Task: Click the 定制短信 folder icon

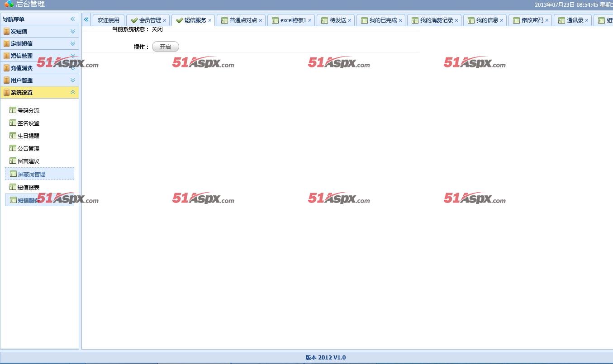Action: pos(6,43)
